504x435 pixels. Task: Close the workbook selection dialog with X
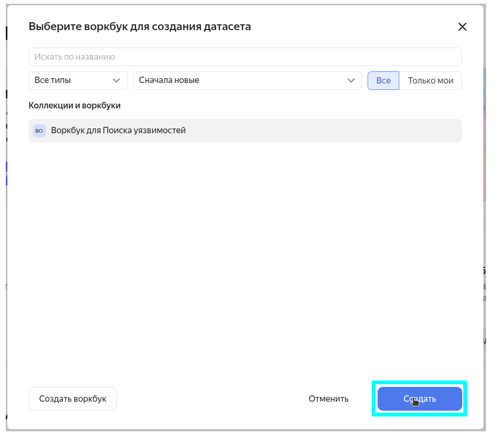tap(462, 27)
